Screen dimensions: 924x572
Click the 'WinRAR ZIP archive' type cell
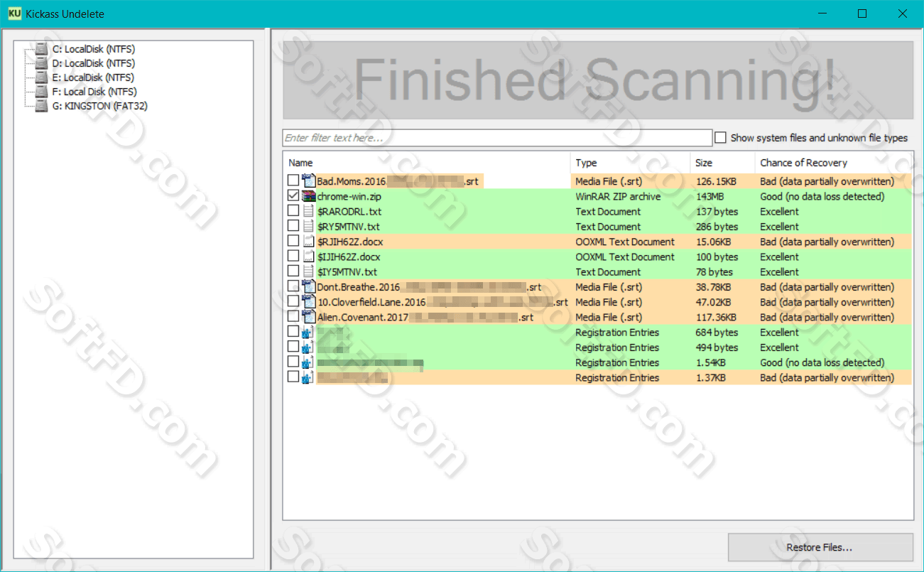pyautogui.click(x=618, y=196)
